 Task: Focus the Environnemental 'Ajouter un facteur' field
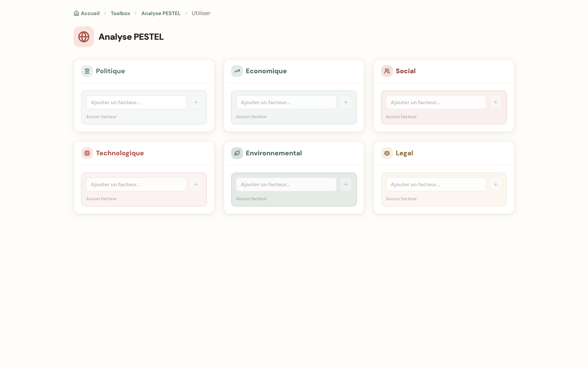pyautogui.click(x=286, y=184)
